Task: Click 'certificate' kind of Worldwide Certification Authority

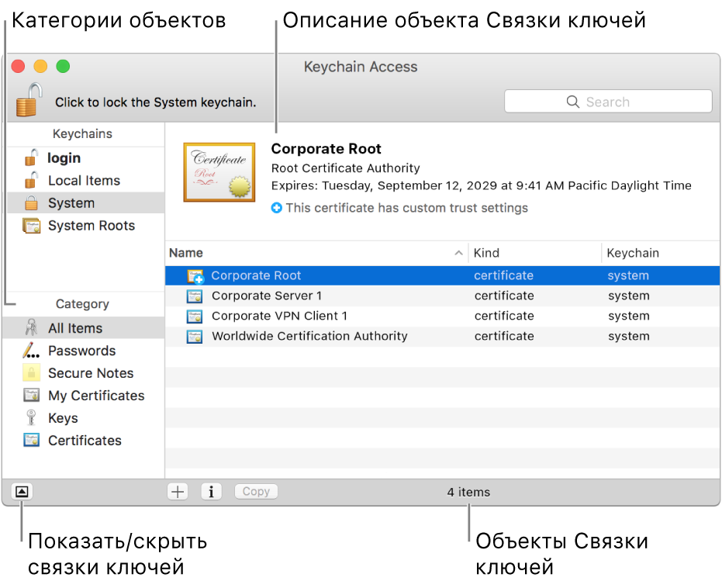Action: coord(504,336)
